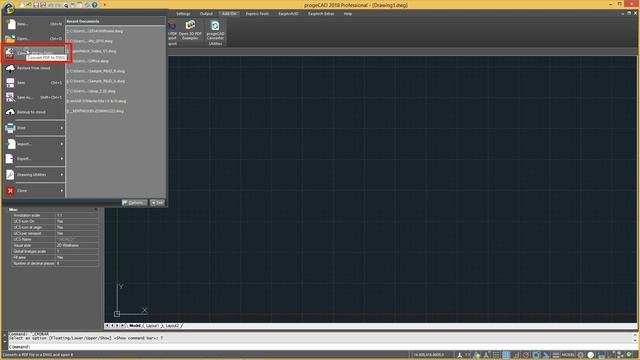The width and height of the screenshot is (640, 360).
Task: Switch to the Express Tools ribbon tab
Action: point(257,14)
